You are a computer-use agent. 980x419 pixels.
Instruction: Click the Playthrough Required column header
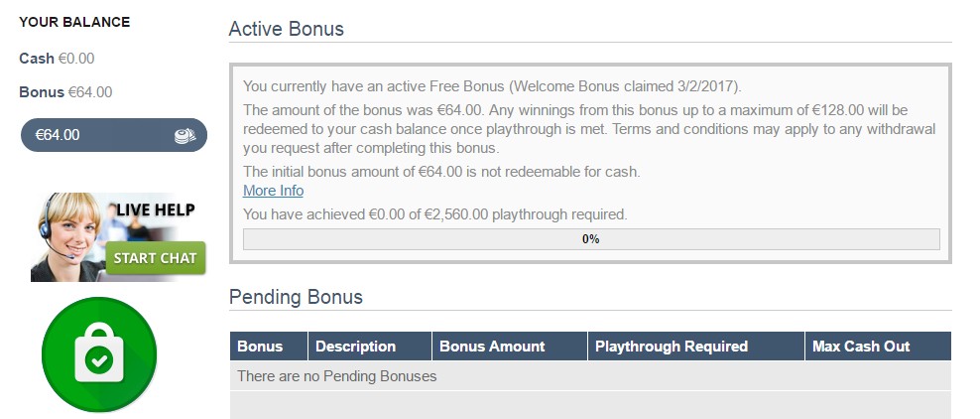[x=671, y=347]
